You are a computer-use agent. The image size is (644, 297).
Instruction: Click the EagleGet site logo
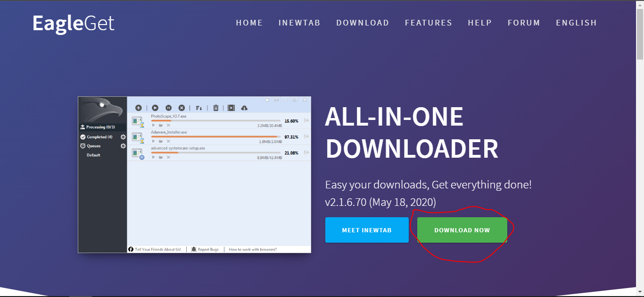[x=74, y=23]
